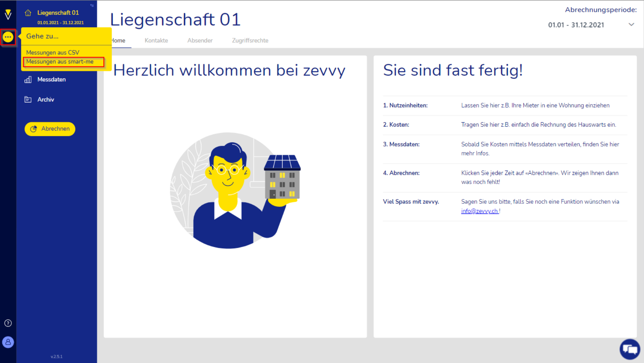The image size is (644, 363).
Task: Open the Zugriffsrechte tab
Action: pyautogui.click(x=250, y=41)
